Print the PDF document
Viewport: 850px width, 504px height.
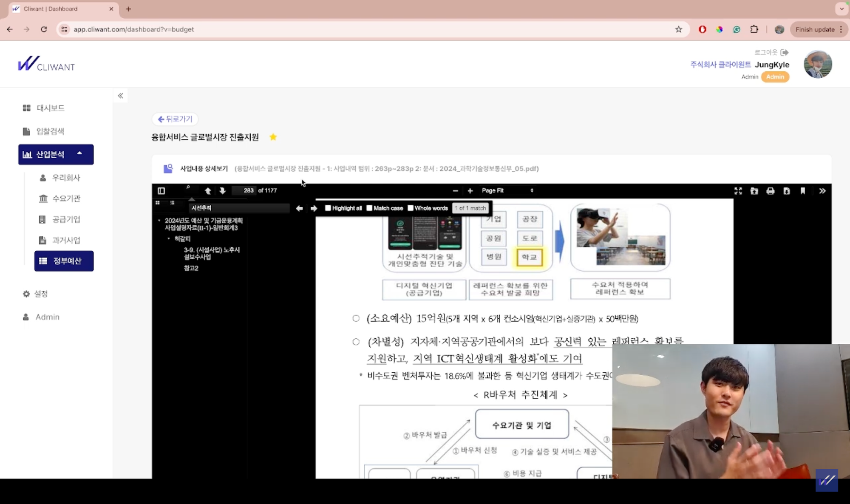771,191
